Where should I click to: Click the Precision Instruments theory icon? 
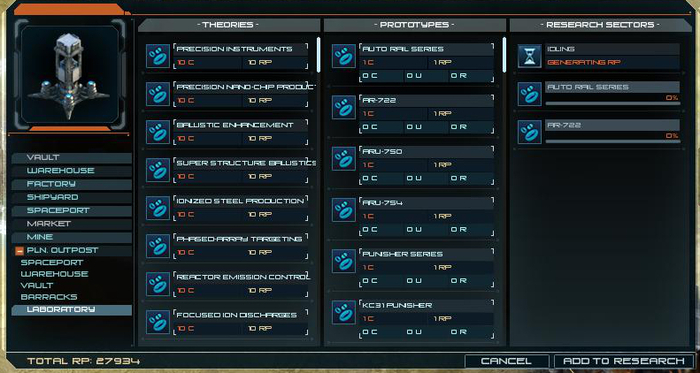(158, 56)
